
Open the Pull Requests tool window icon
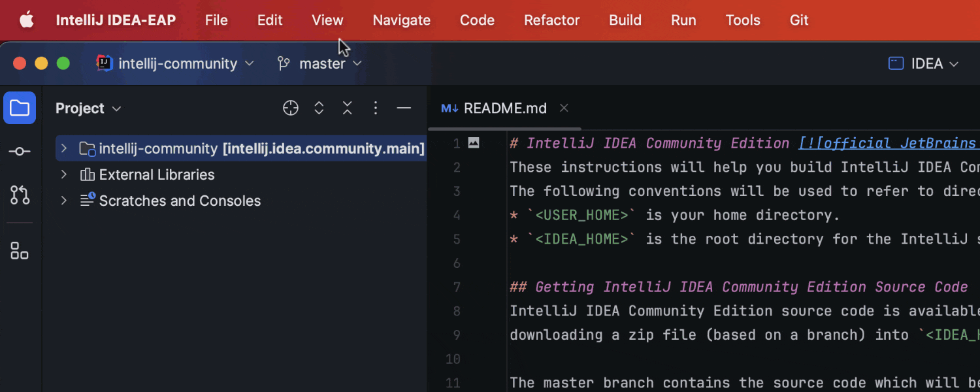pos(20,195)
